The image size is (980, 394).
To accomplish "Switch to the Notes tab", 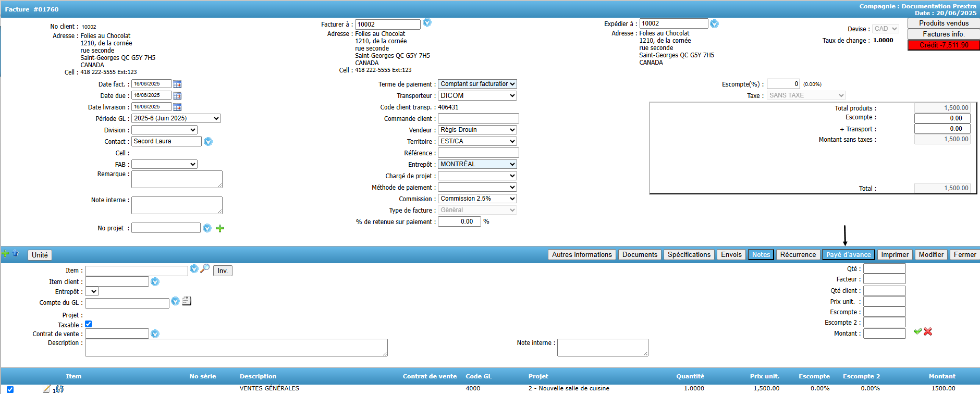I will click(761, 255).
